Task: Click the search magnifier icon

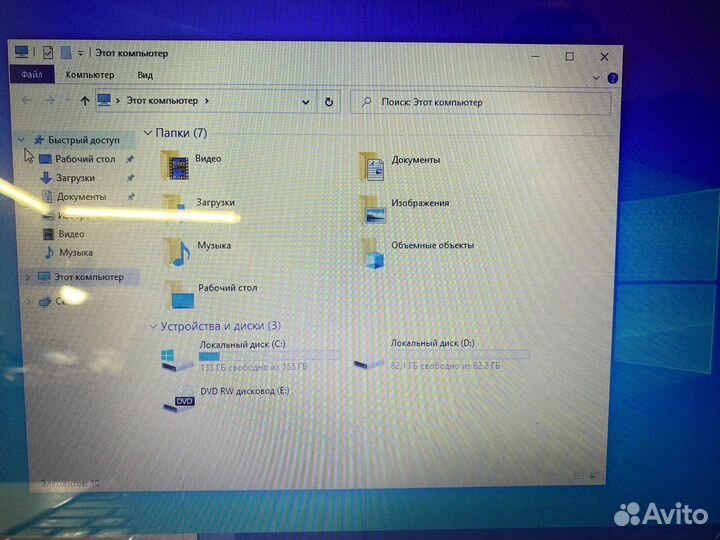Action: click(x=366, y=101)
